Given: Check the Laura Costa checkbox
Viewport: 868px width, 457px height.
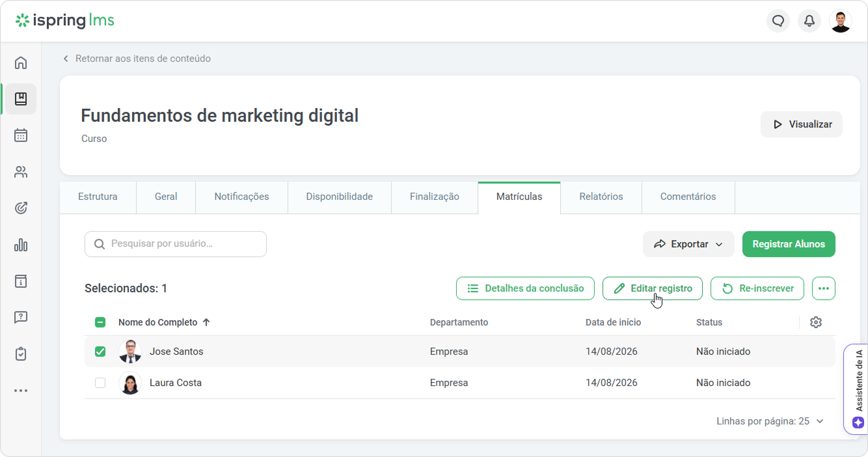Looking at the screenshot, I should (x=100, y=383).
